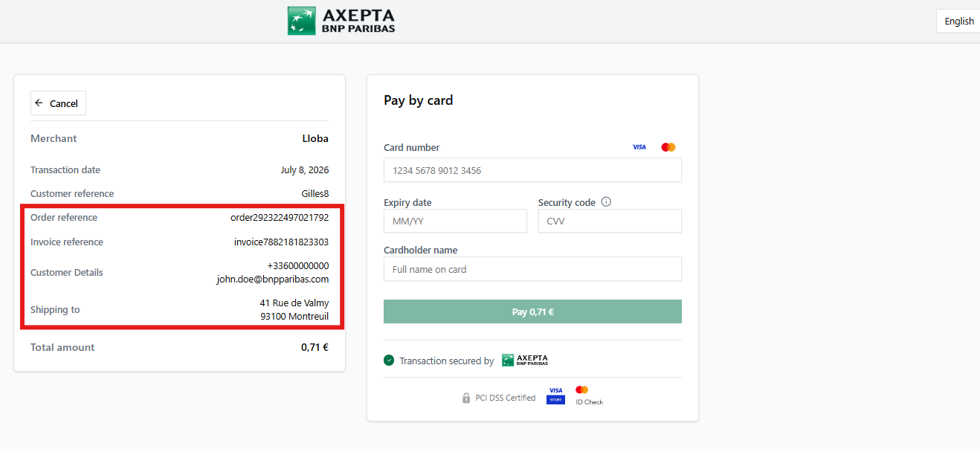Click the Visa Secure badge at bottom
The height and width of the screenshot is (449, 980).
[555, 395]
